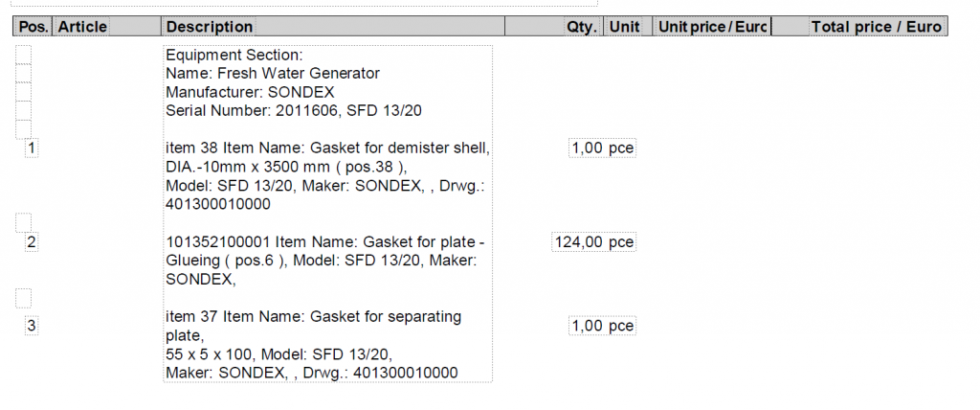This screenshot has width=980, height=410.
Task: Click the Unit column header
Action: (625, 27)
